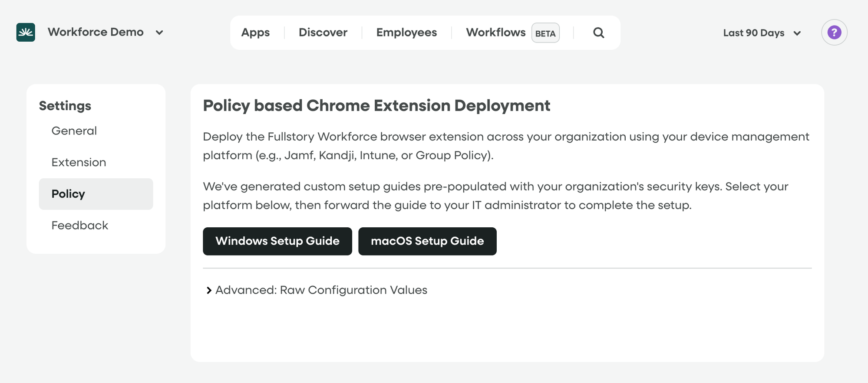
Task: Click the BETA badge beside Workflows
Action: 545,33
